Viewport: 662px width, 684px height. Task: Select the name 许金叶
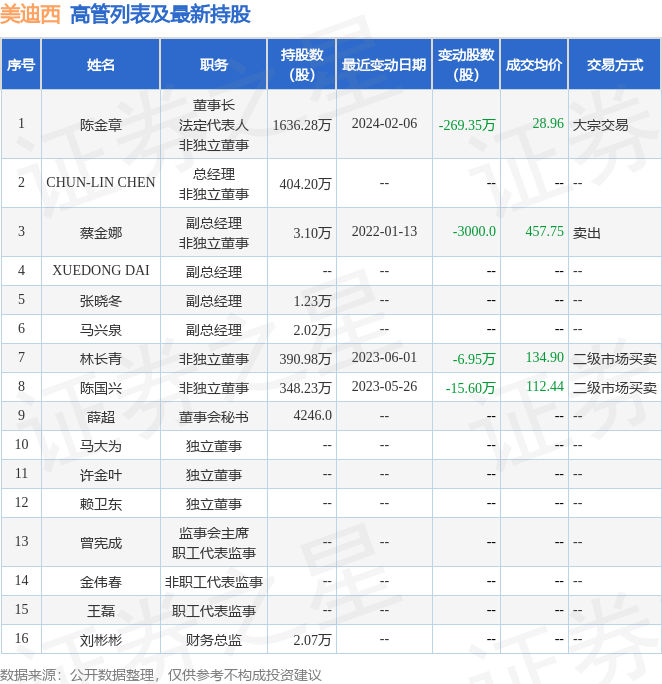coord(101,475)
